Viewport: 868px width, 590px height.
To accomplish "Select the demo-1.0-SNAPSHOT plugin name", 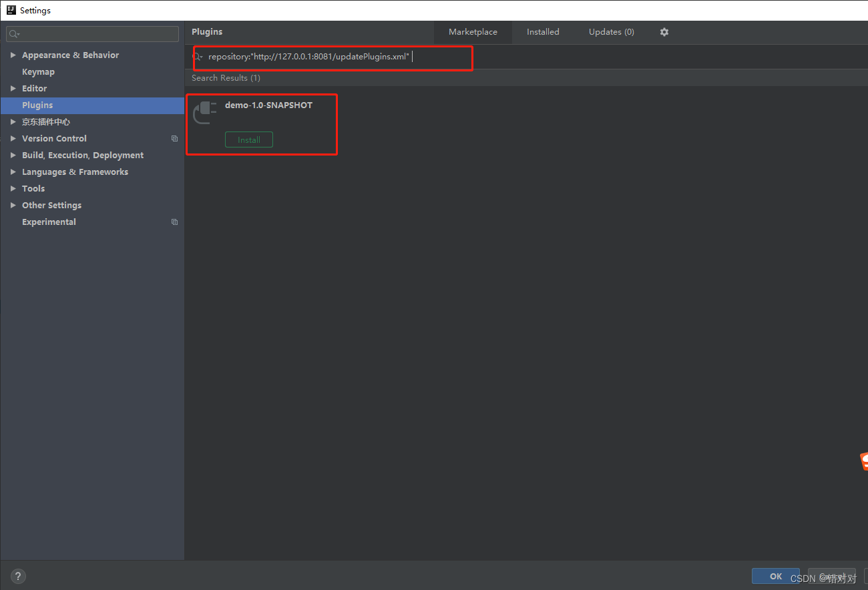I will click(x=268, y=105).
